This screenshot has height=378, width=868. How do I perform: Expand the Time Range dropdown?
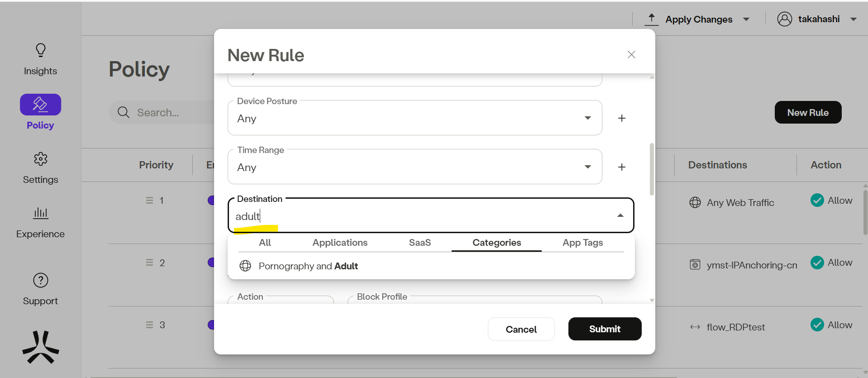point(587,167)
